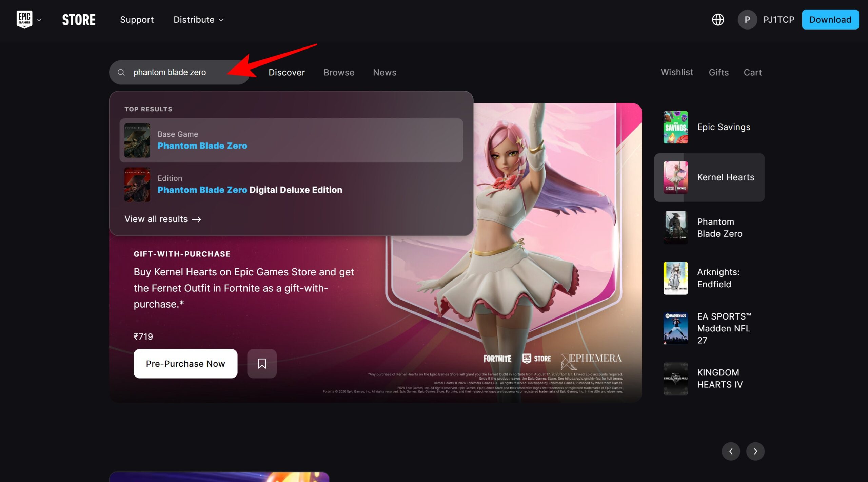Click Pre-Purchase Now button

point(185,364)
